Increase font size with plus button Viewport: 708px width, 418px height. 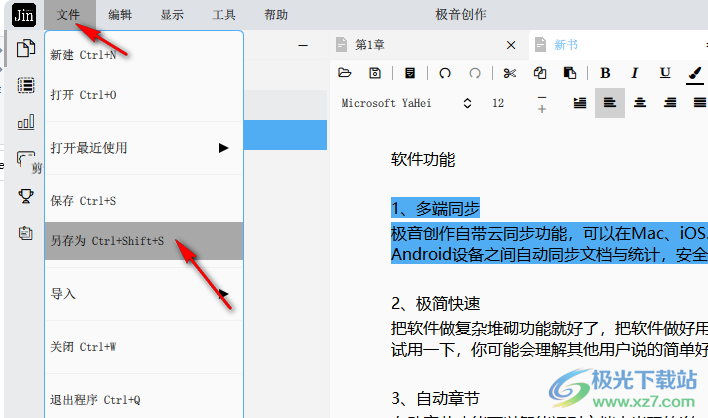(x=542, y=109)
